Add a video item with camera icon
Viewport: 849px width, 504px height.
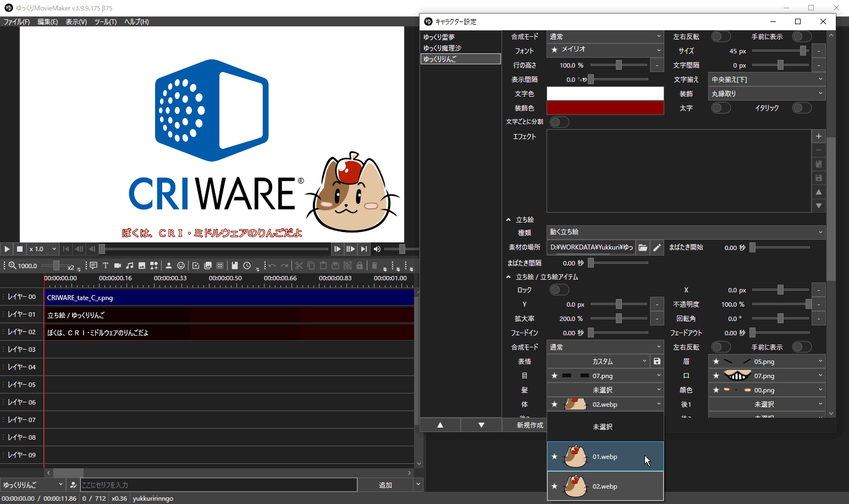(x=118, y=265)
